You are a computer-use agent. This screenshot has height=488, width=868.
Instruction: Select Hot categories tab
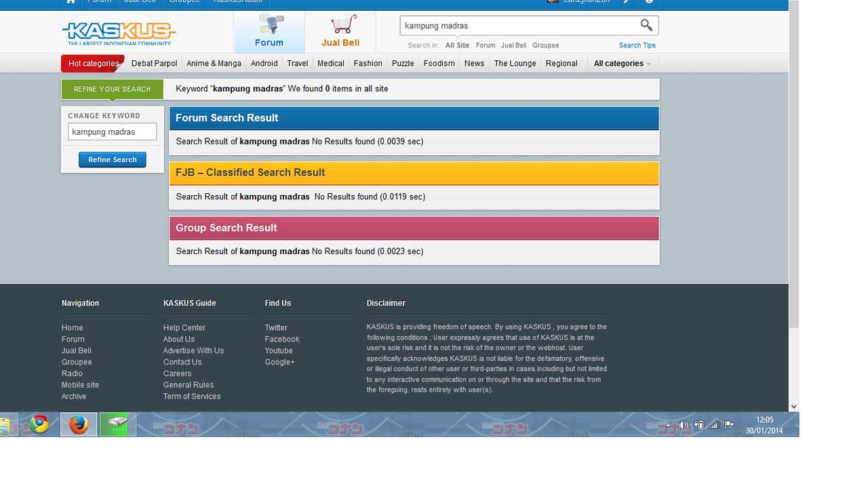(x=93, y=64)
